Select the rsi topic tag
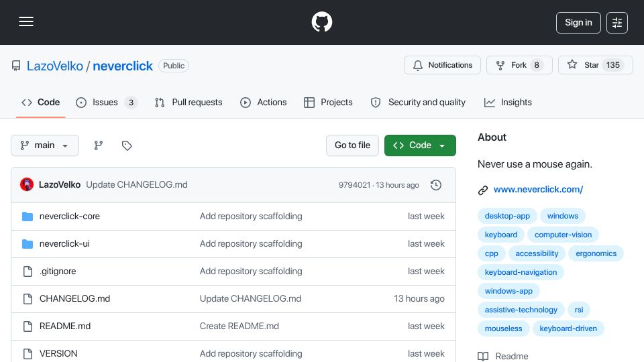Viewport: 644px width, 362px height. (579, 310)
